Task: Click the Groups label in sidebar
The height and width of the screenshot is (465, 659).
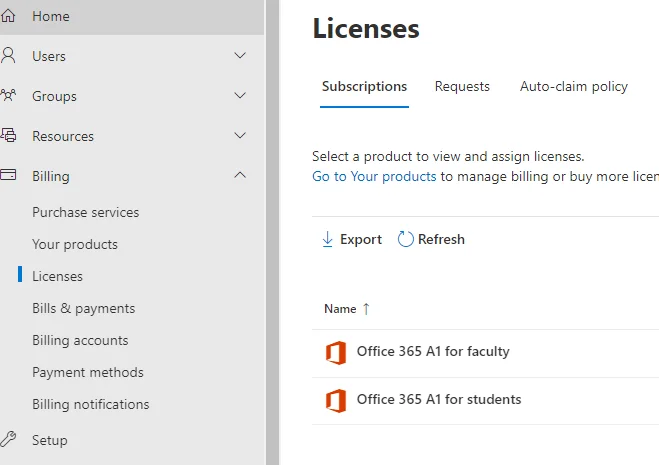Action: pos(54,96)
